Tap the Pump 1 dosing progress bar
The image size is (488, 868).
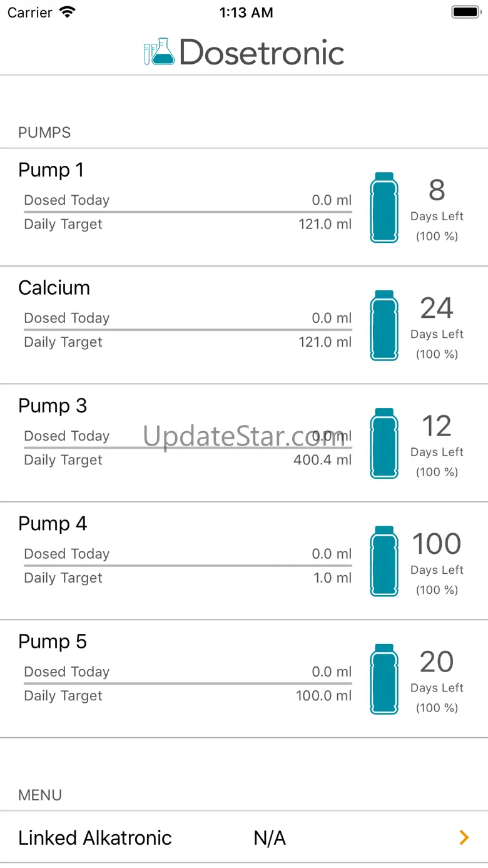pos(188,212)
